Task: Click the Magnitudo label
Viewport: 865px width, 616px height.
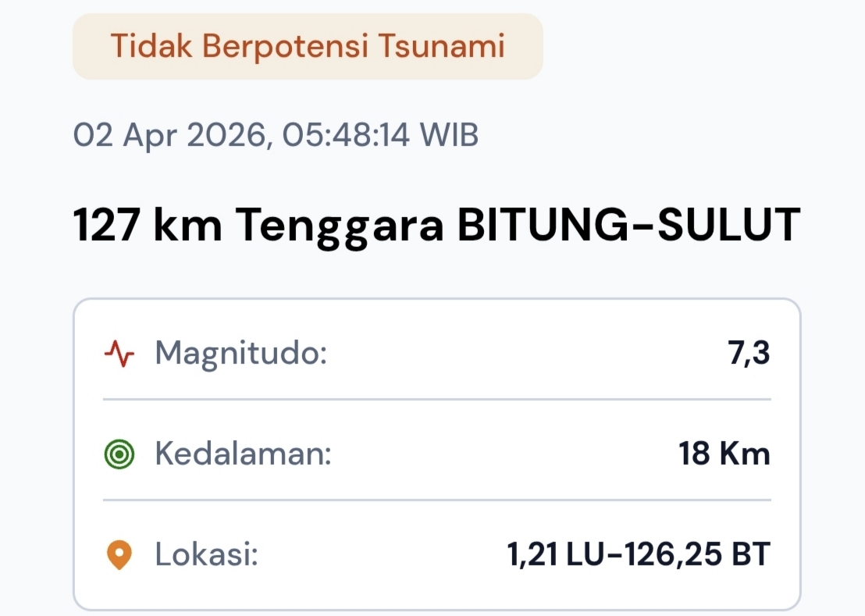Action: [240, 354]
